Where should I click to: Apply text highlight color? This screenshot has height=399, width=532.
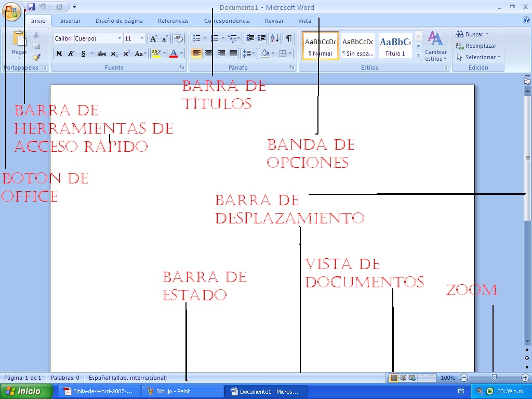coord(156,54)
